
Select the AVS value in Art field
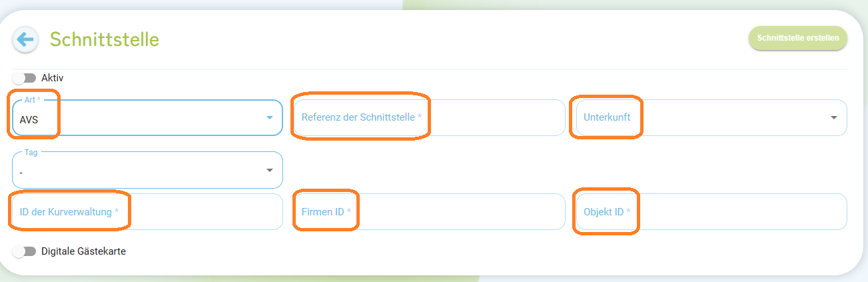coord(29,118)
